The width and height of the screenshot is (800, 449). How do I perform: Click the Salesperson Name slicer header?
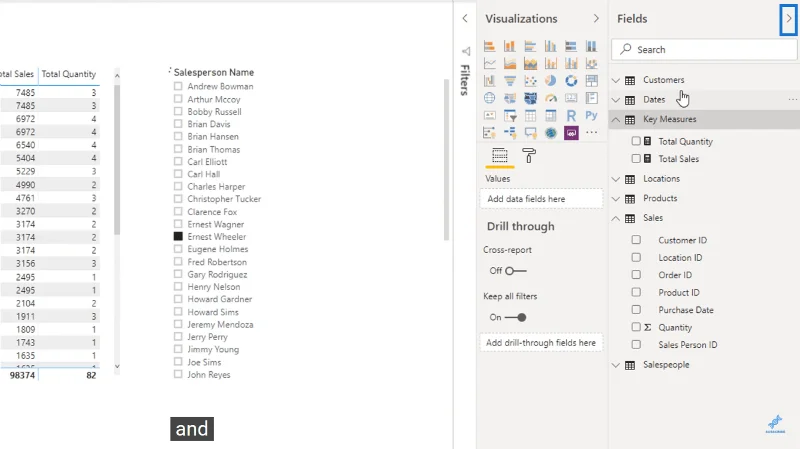click(x=214, y=72)
